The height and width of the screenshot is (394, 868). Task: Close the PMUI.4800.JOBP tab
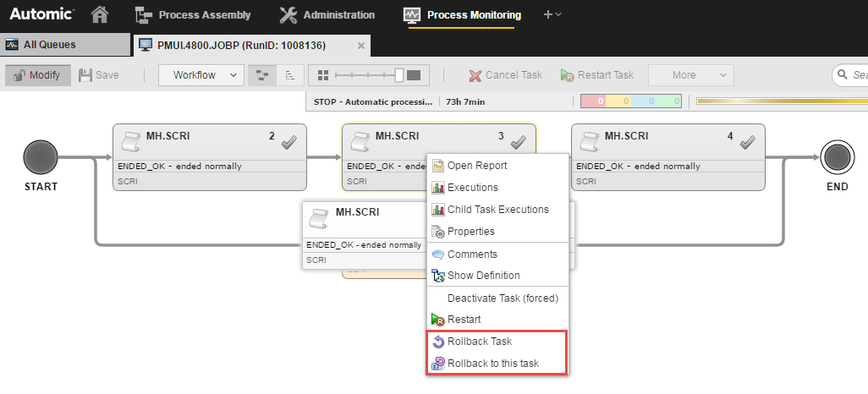point(361,45)
